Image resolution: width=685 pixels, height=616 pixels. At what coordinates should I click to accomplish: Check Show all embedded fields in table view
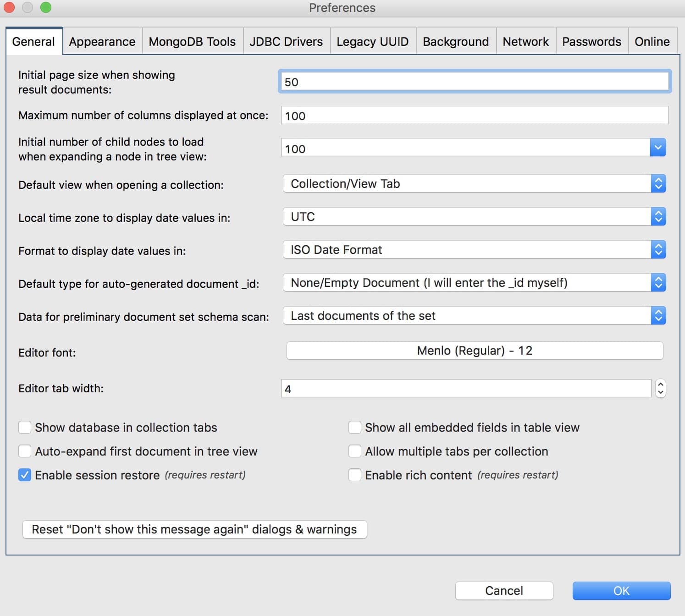pyautogui.click(x=355, y=428)
